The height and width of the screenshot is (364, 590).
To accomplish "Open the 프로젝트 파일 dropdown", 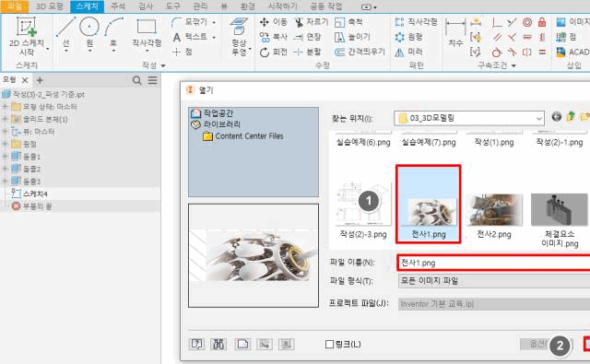I will [x=494, y=304].
